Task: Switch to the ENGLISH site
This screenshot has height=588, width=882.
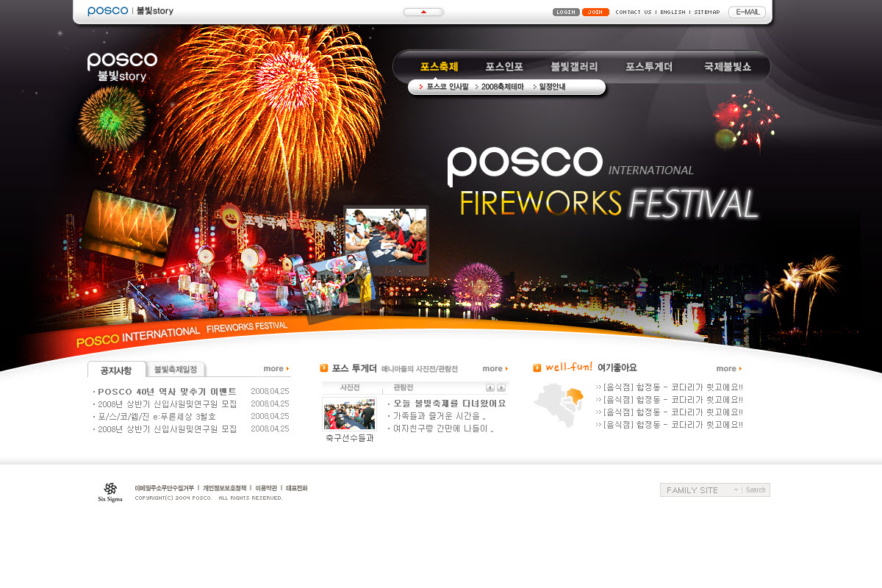Action: click(673, 12)
